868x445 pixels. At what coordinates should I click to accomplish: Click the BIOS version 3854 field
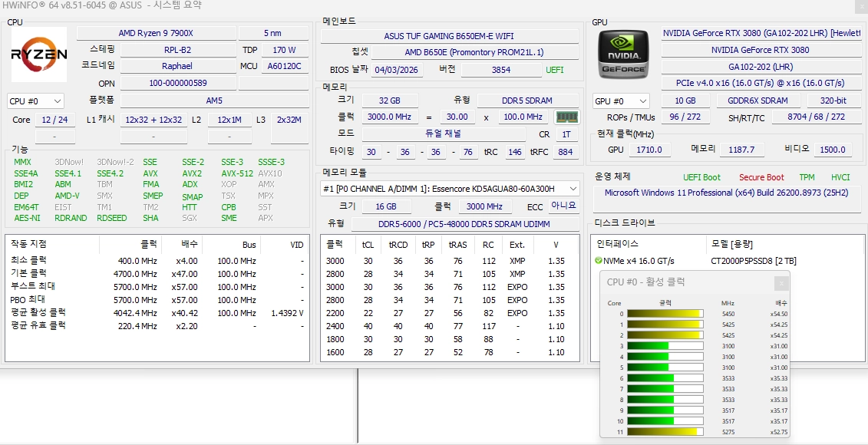tap(501, 70)
